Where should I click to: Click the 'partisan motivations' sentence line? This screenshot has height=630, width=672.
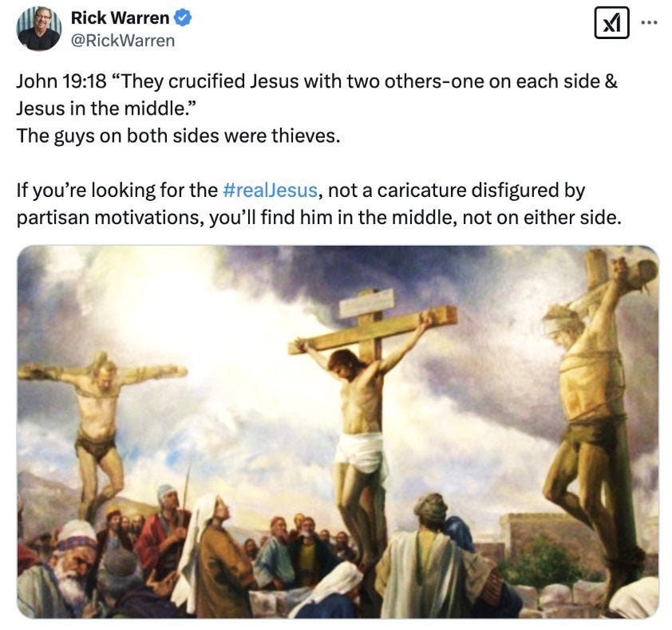(x=319, y=217)
